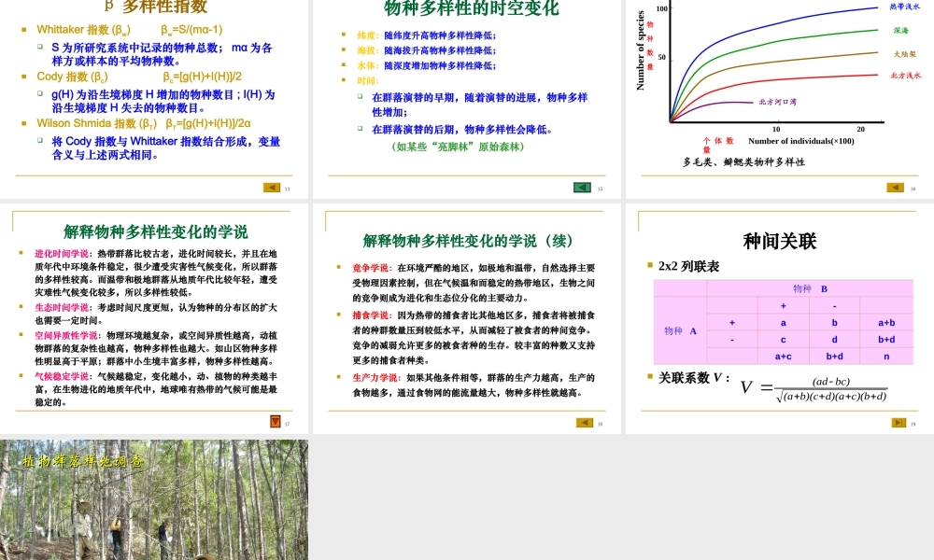The image size is (934, 560).
Task: Open the forest survey photo thumbnail
Action: click(154, 497)
